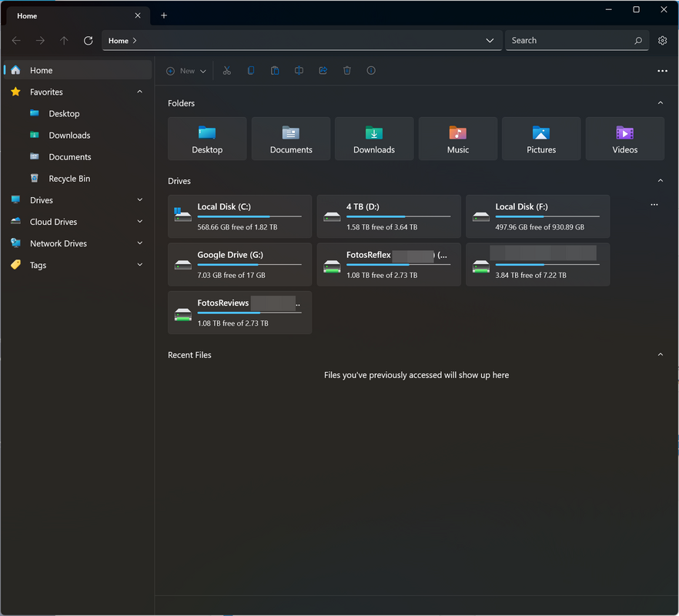Screen dimensions: 679x616
Task: Collapse the Favorites sidebar section
Action: click(x=139, y=92)
